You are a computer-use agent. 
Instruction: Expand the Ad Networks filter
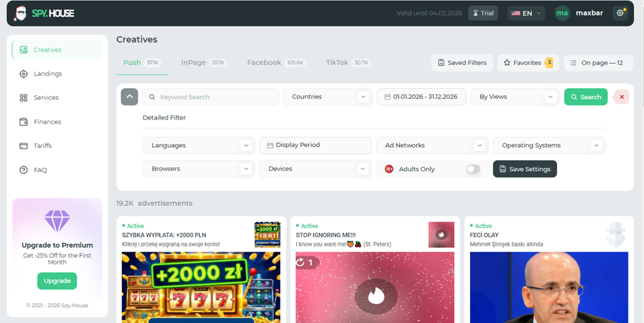432,145
